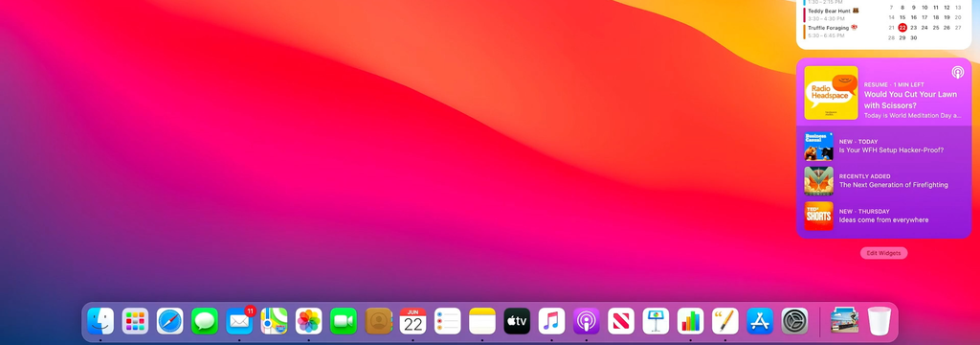
Task: Launch Safari from the Dock
Action: pos(170,321)
